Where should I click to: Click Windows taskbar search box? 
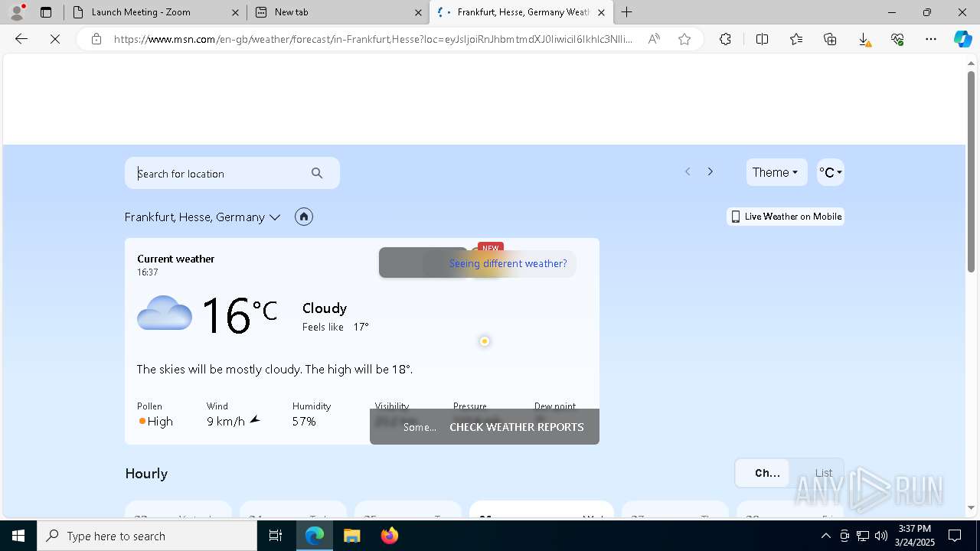[x=147, y=536]
